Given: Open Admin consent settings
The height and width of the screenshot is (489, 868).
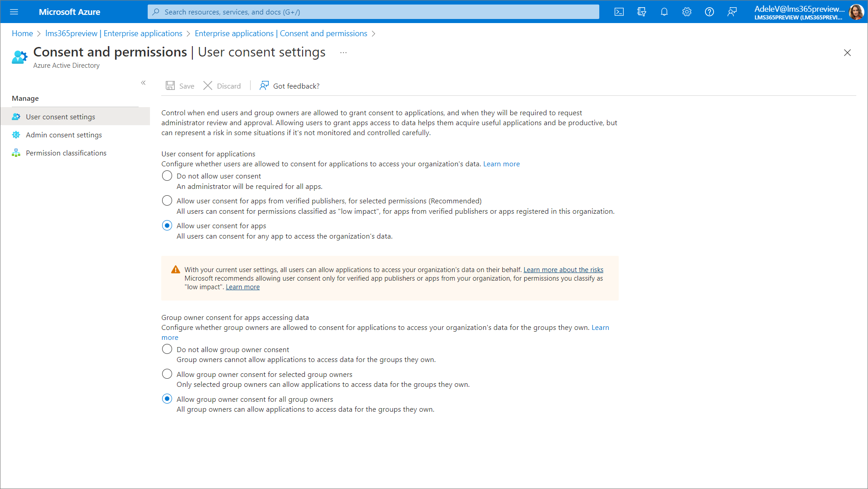Looking at the screenshot, I should click(64, 135).
